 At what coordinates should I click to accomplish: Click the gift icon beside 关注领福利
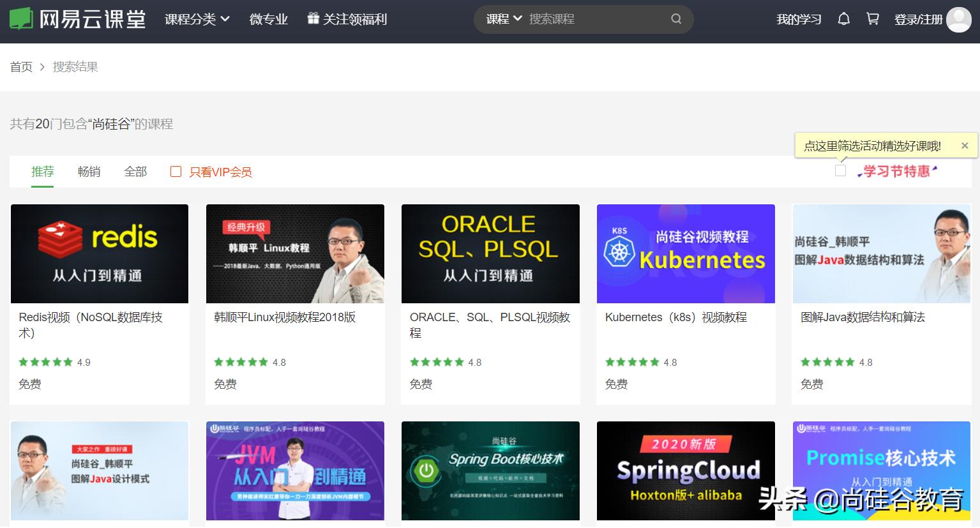(x=313, y=19)
